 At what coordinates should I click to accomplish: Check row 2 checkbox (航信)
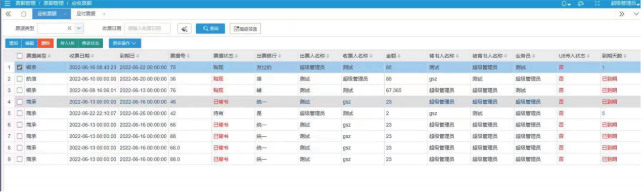(x=20, y=79)
